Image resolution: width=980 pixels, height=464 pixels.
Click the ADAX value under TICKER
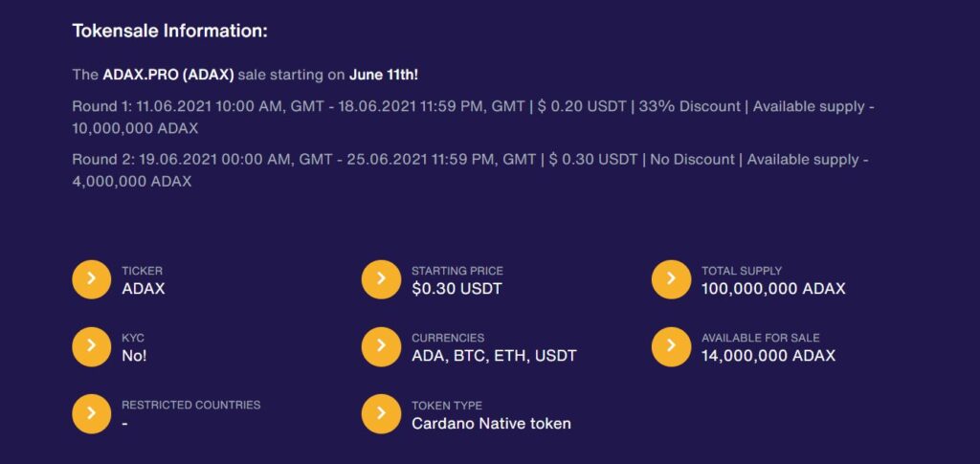click(144, 288)
